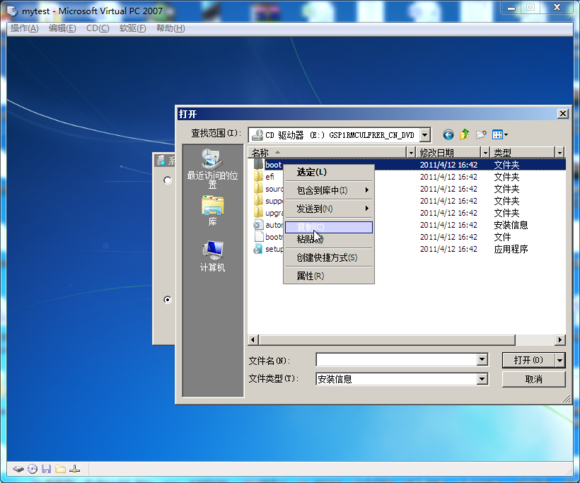Select the upper radio button in background dialog
This screenshot has width=580, height=483.
point(167,180)
